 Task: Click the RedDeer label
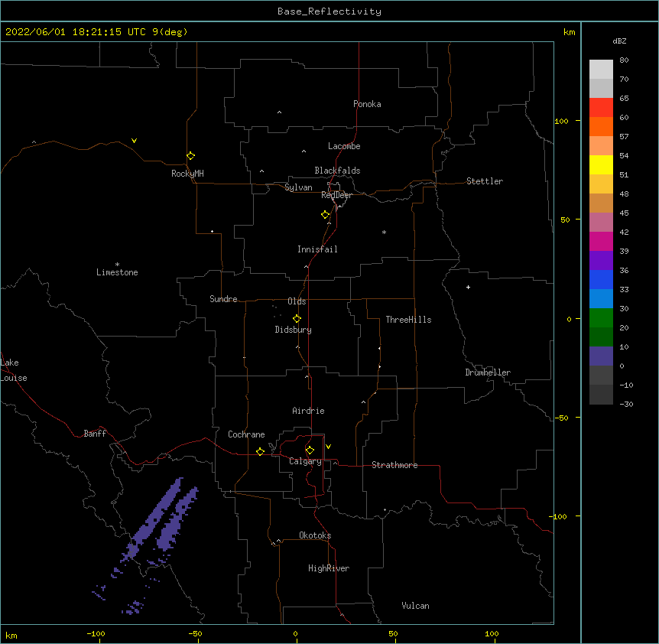coord(336,195)
